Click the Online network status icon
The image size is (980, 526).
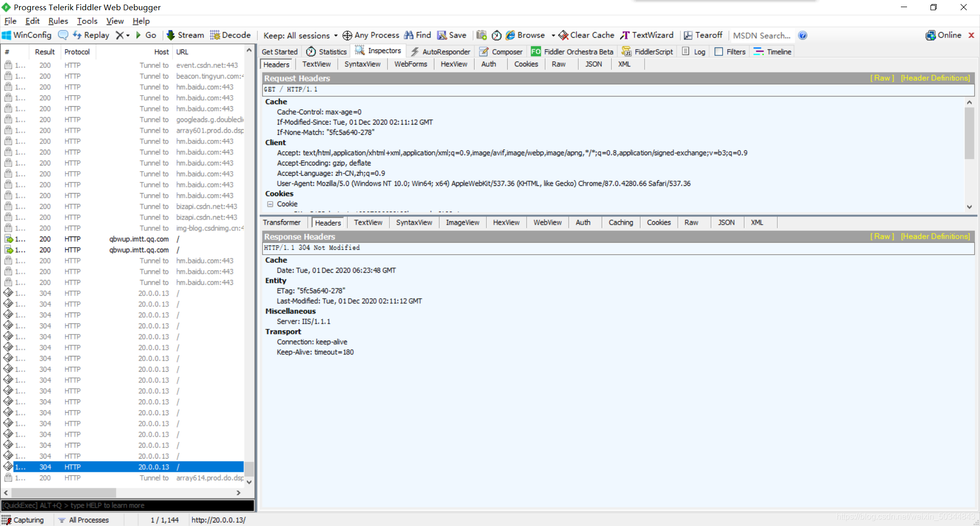coord(943,35)
